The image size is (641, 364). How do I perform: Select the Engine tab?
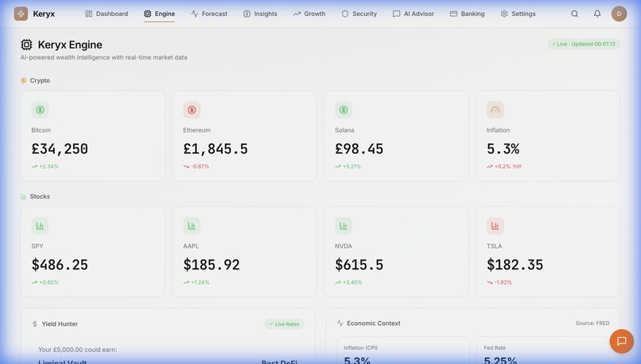click(159, 14)
